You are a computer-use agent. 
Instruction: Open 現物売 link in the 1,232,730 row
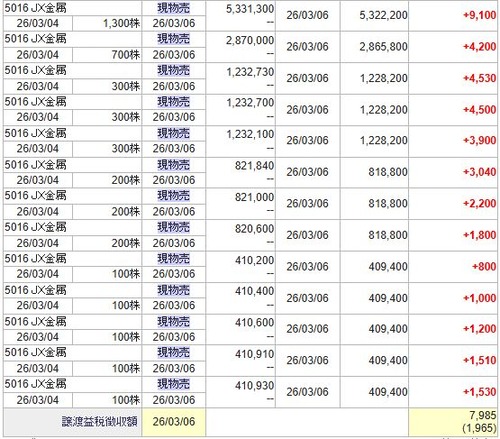pos(174,70)
